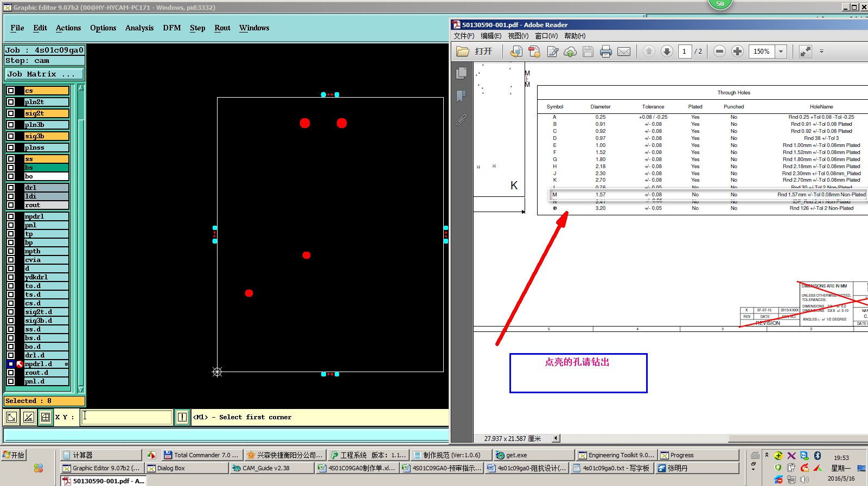Select the rout.d layer name

[x=46, y=373]
